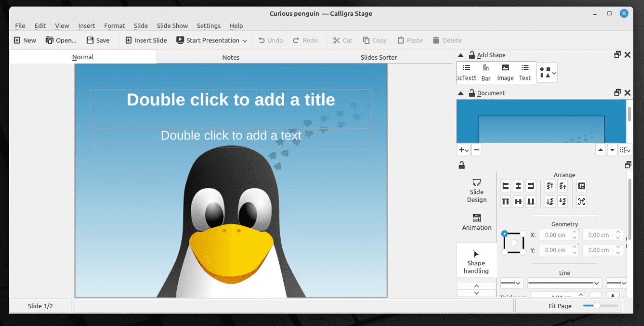Pick the Text shape in Add Shape
Image resolution: width=644 pixels, height=326 pixels.
(525, 72)
